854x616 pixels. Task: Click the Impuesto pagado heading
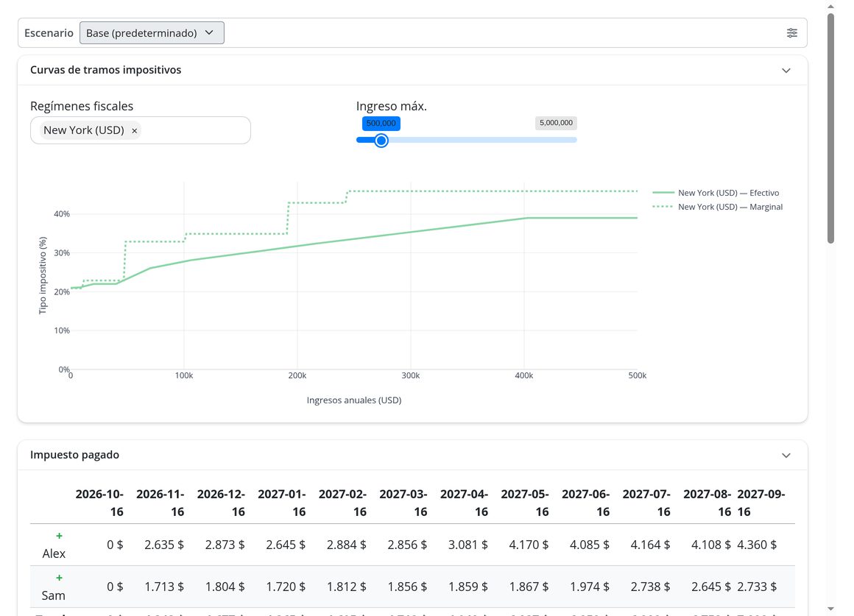click(x=74, y=455)
